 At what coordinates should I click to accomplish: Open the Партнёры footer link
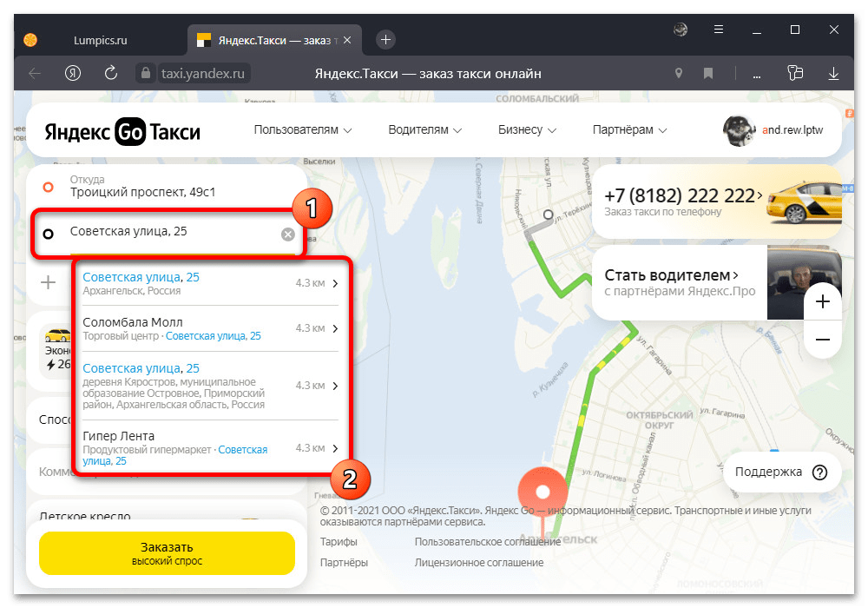pyautogui.click(x=344, y=563)
